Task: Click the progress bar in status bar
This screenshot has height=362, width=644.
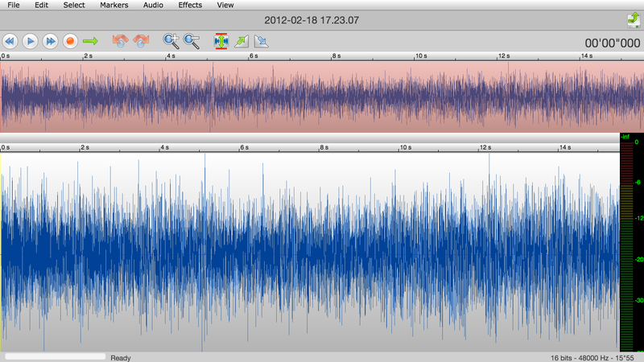Action: [55, 356]
